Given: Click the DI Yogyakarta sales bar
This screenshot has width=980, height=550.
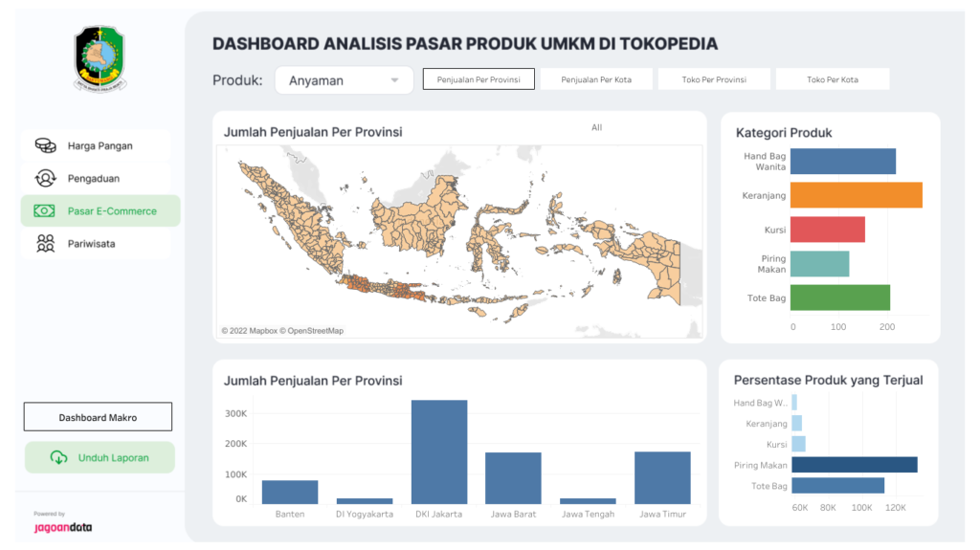Looking at the screenshot, I should point(365,500).
